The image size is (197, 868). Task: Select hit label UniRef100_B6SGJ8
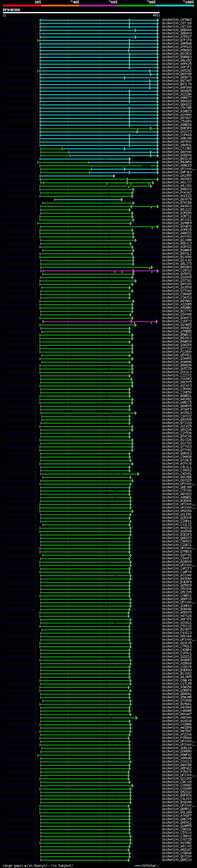tap(177, 159)
